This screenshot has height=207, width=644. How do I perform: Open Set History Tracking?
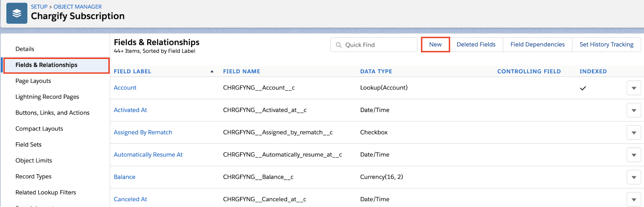pos(606,45)
